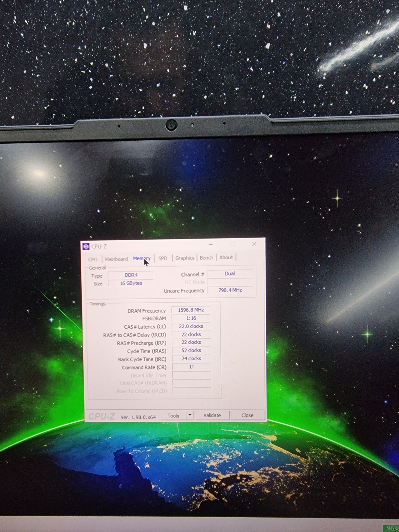Image resolution: width=399 pixels, height=532 pixels.
Task: Click the empty DC Mode field
Action: coord(230,282)
